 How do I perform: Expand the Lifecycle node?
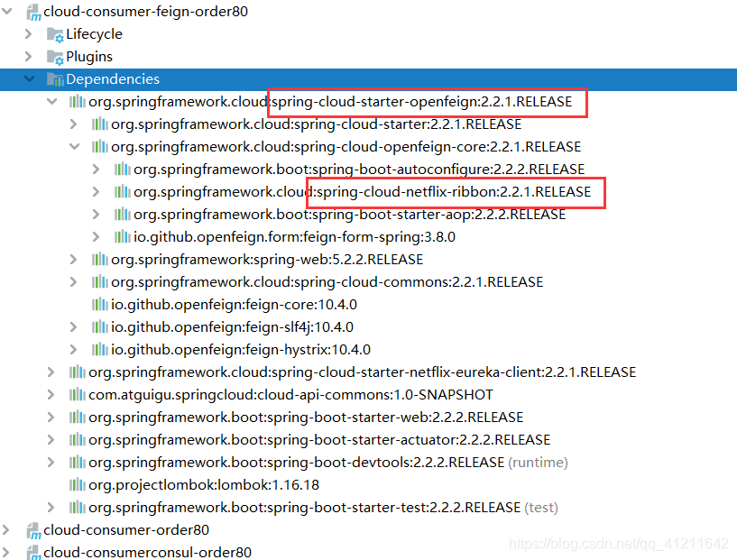click(28, 34)
